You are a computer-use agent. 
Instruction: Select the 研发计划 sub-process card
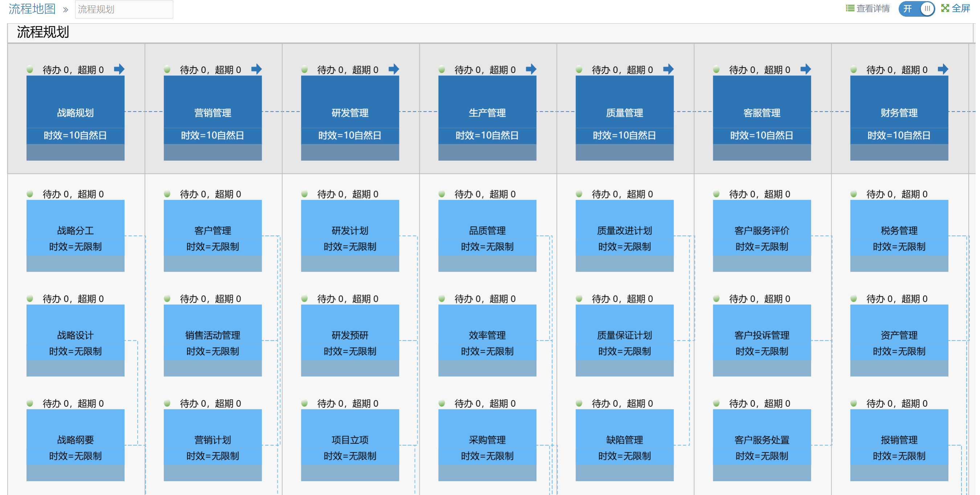(350, 236)
